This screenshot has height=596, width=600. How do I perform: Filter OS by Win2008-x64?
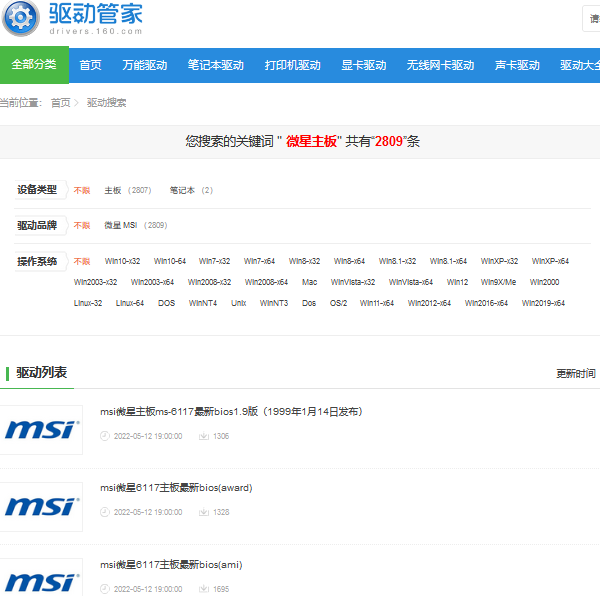tap(266, 282)
